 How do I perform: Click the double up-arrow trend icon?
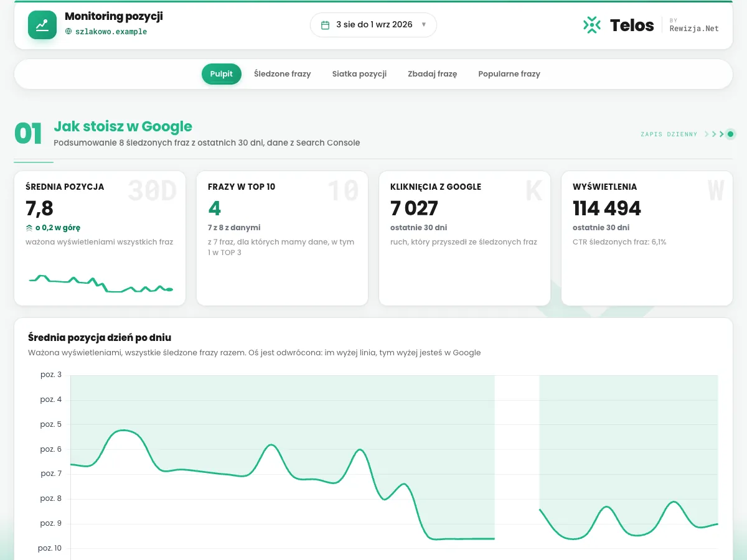tap(29, 228)
